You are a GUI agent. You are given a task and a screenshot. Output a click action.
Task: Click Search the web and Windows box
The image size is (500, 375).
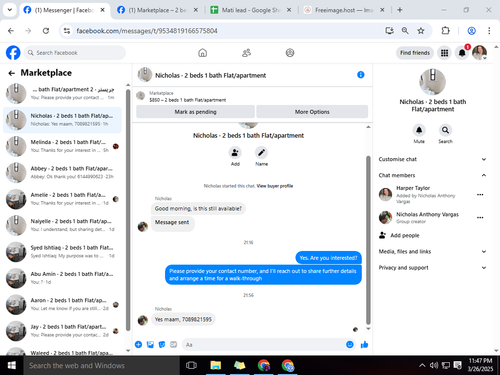[102, 366]
